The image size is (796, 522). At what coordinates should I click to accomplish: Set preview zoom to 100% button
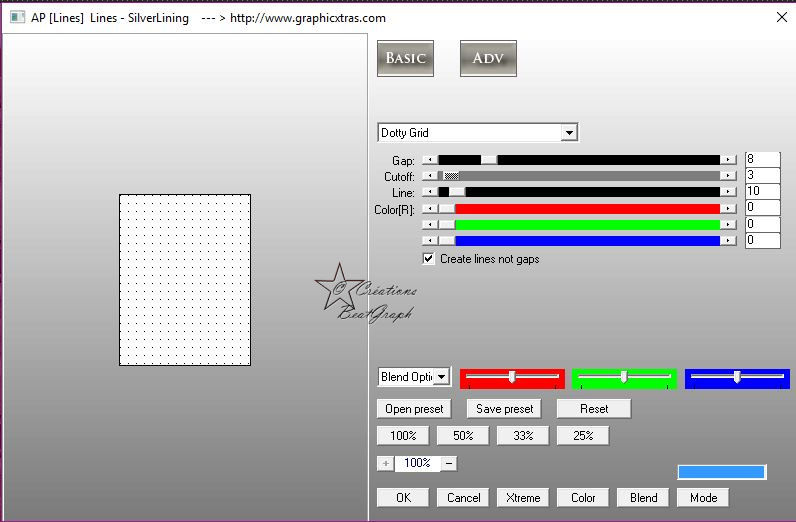click(x=403, y=436)
